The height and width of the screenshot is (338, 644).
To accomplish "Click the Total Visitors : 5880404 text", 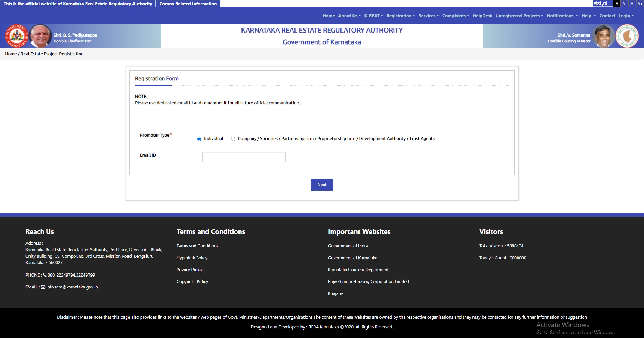I will coord(501,246).
